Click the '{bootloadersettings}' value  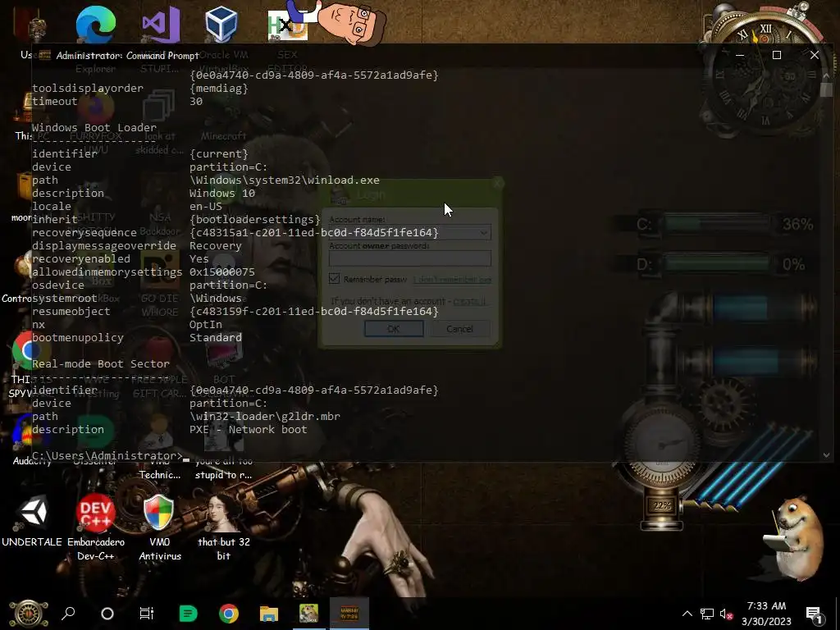coord(255,220)
